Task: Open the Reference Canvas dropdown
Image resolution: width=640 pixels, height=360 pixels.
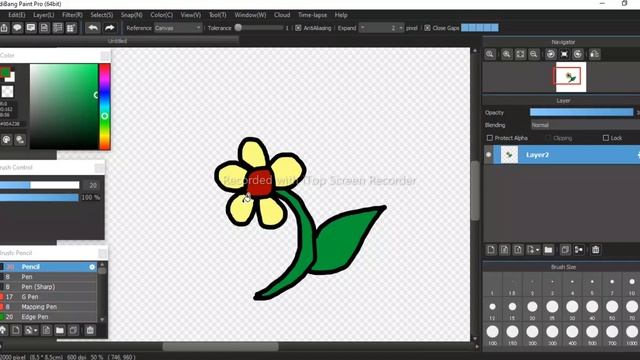Action: pos(178,28)
